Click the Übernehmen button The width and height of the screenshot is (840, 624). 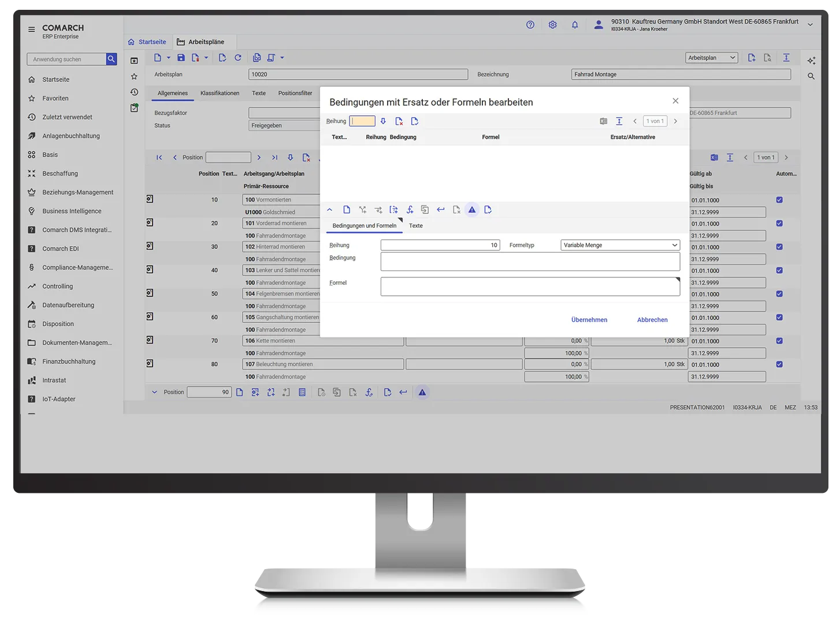pyautogui.click(x=589, y=320)
